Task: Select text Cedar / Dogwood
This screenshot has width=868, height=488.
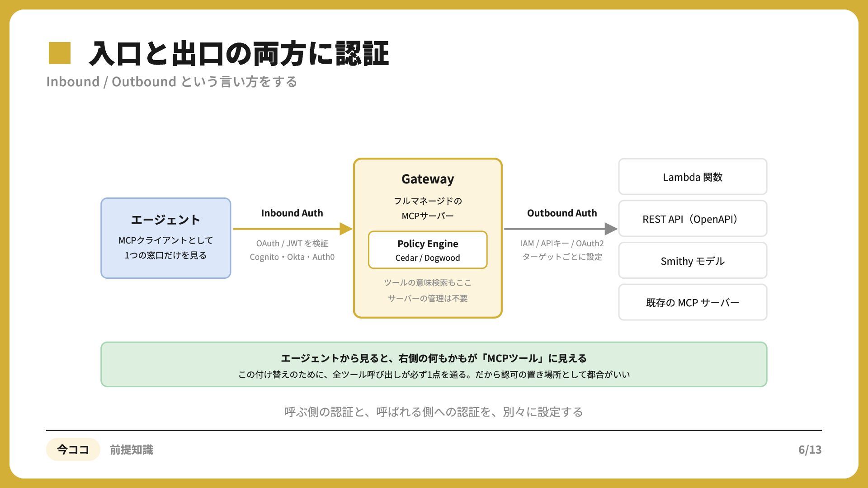Action: click(x=428, y=258)
